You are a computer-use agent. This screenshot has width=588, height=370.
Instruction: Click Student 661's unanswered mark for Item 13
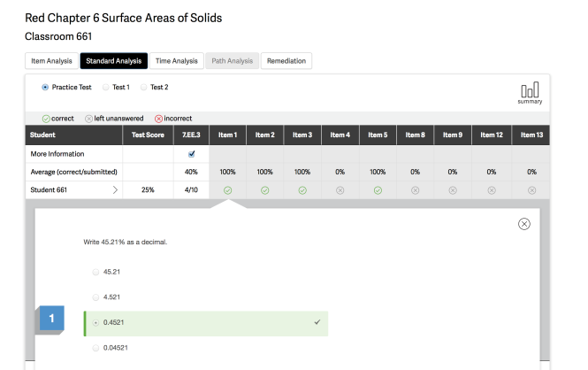[x=531, y=190]
